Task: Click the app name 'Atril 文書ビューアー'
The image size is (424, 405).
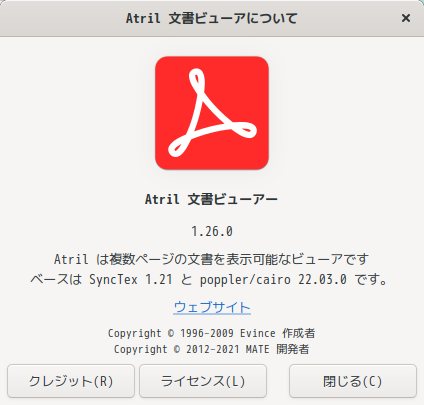Action: pos(211,199)
